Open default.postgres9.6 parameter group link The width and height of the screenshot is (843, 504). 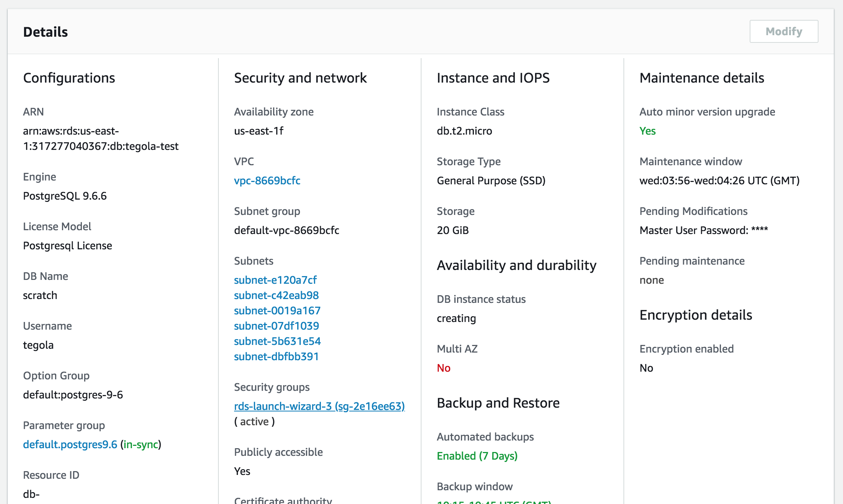tap(70, 444)
